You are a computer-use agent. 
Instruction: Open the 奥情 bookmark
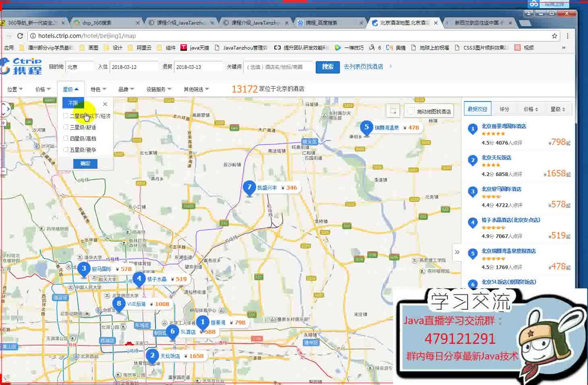(x=396, y=47)
